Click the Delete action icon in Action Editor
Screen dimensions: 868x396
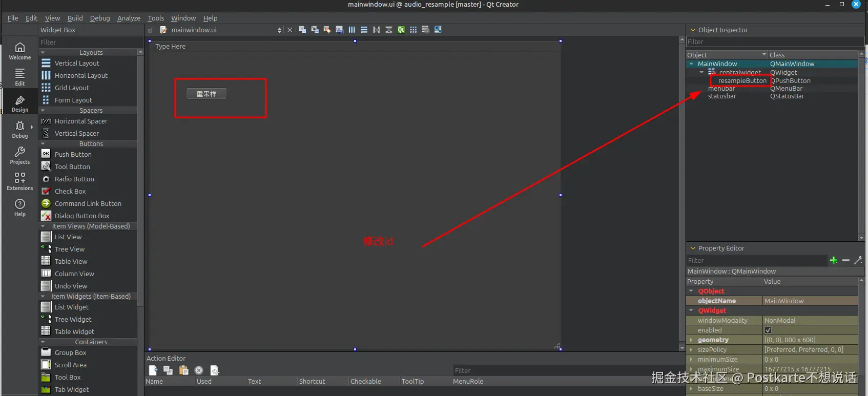pyautogui.click(x=199, y=370)
